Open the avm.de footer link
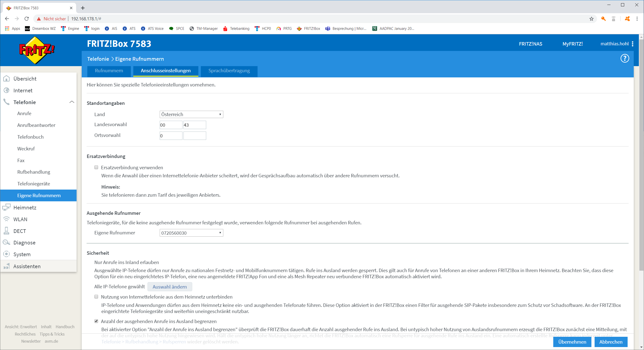Image resolution: width=644 pixels, height=350 pixels. (52, 341)
